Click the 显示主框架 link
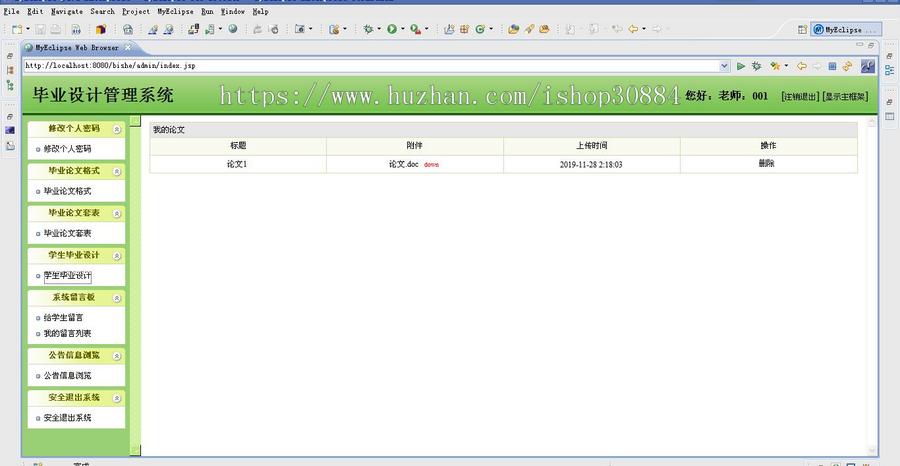 click(x=845, y=96)
